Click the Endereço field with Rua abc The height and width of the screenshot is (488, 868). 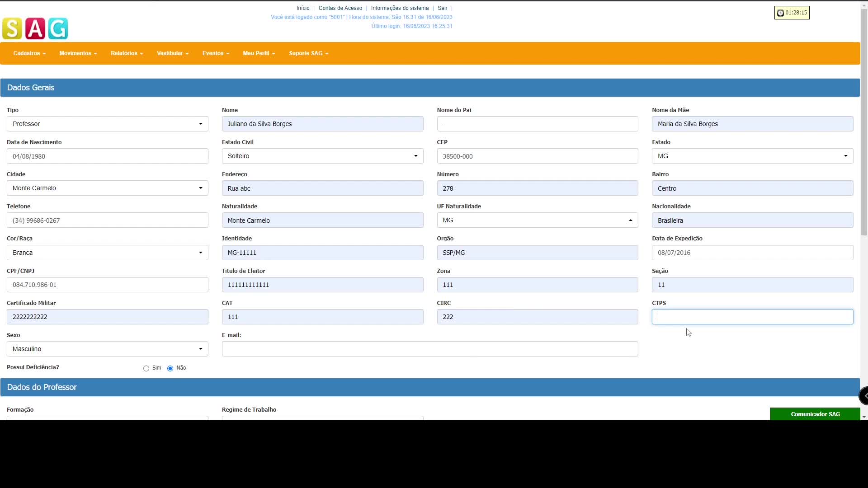[322, 188]
